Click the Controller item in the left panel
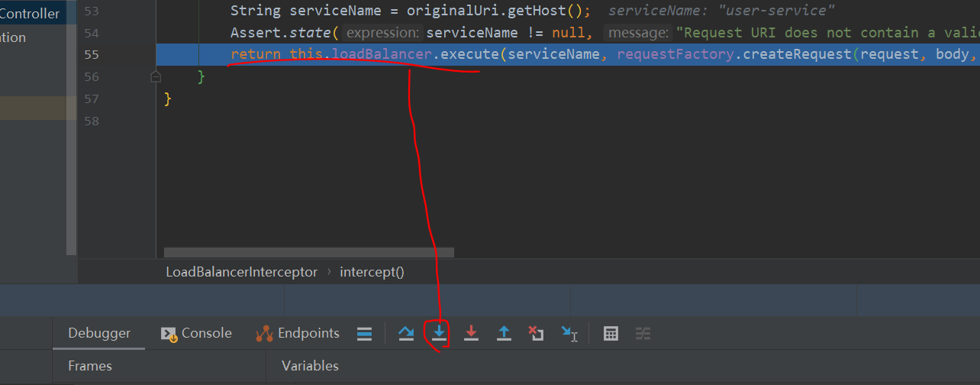The image size is (980, 385). [30, 14]
